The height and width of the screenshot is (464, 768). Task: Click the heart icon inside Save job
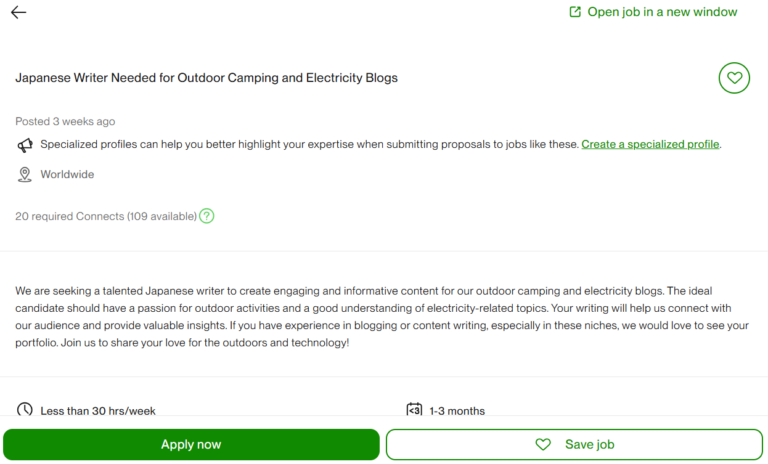[543, 444]
